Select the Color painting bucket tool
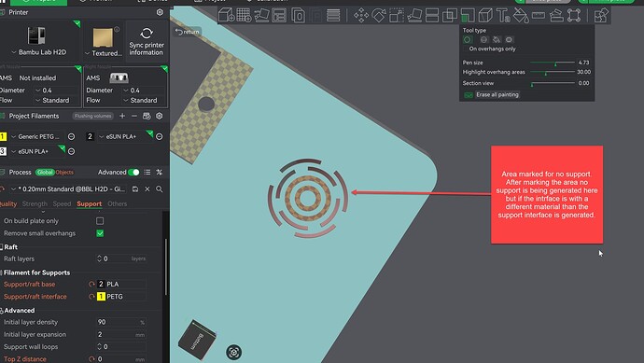This screenshot has width=644, height=363. (521, 16)
